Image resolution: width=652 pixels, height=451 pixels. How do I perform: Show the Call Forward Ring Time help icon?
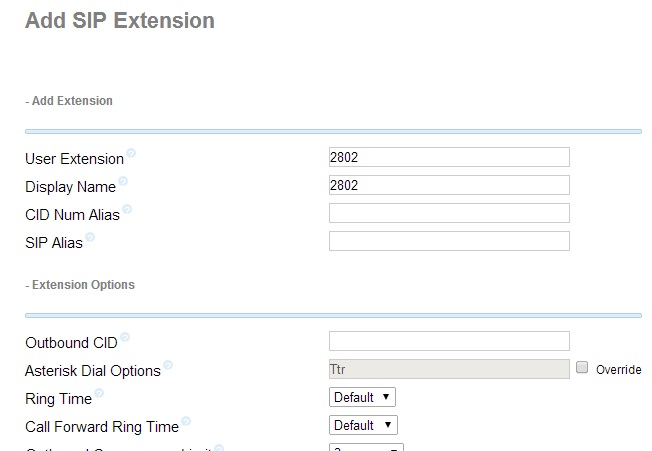click(x=186, y=422)
